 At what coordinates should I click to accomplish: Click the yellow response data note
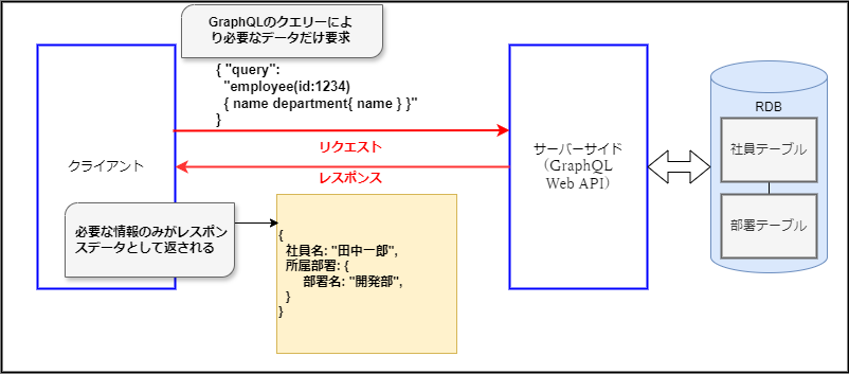[x=366, y=274]
